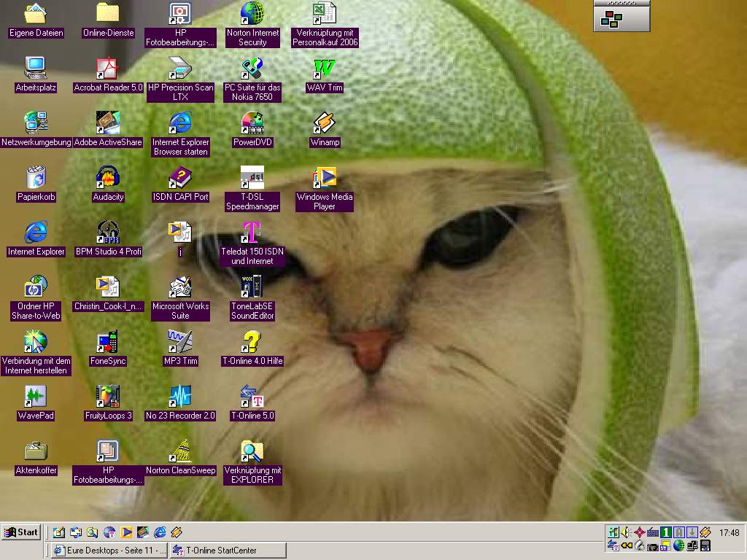Click the clock in system tray
This screenshot has width=747, height=560.
pos(729,533)
